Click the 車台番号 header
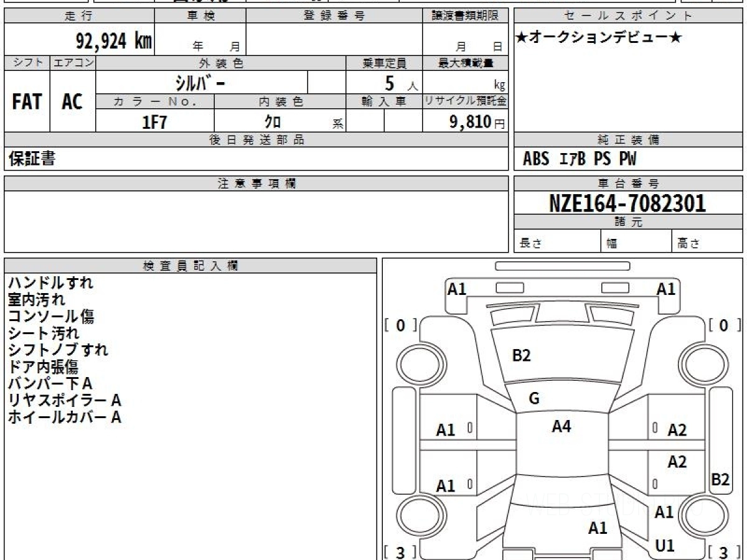 coord(628,184)
